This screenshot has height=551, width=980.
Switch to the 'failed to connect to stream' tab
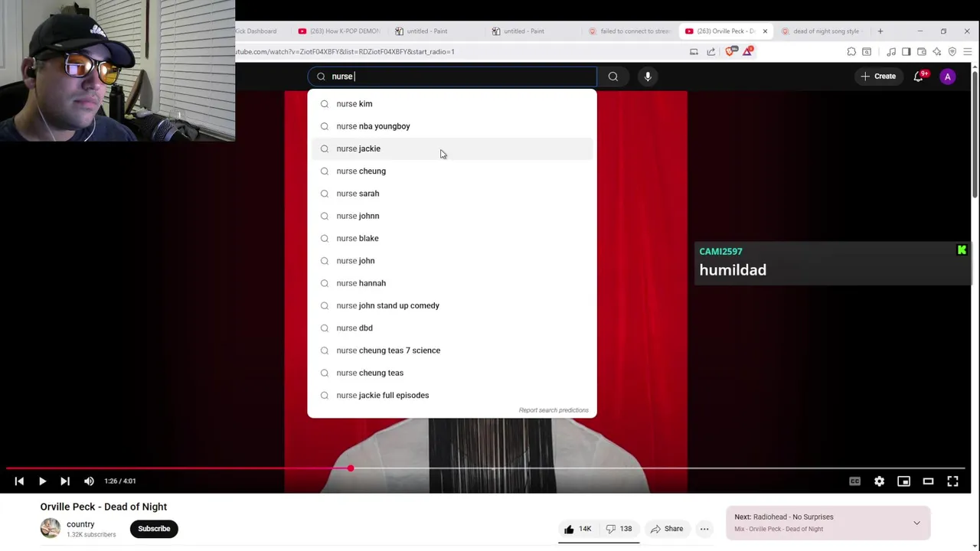coord(630,31)
